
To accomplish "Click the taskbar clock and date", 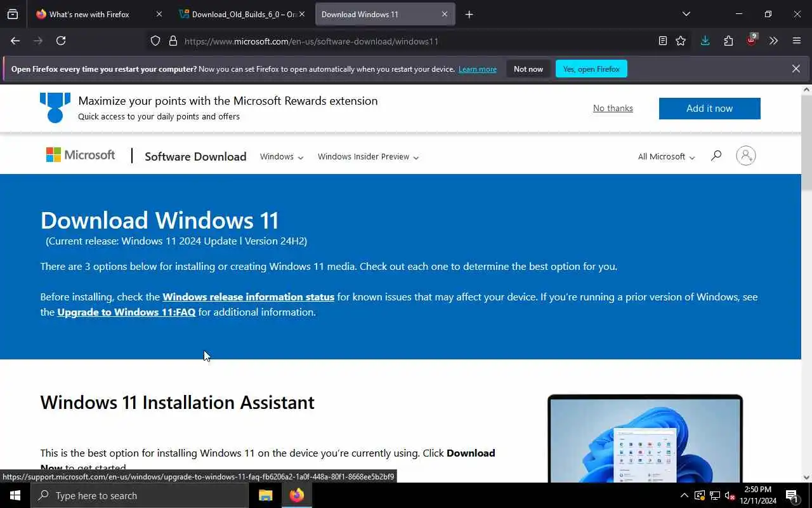I will [x=758, y=495].
